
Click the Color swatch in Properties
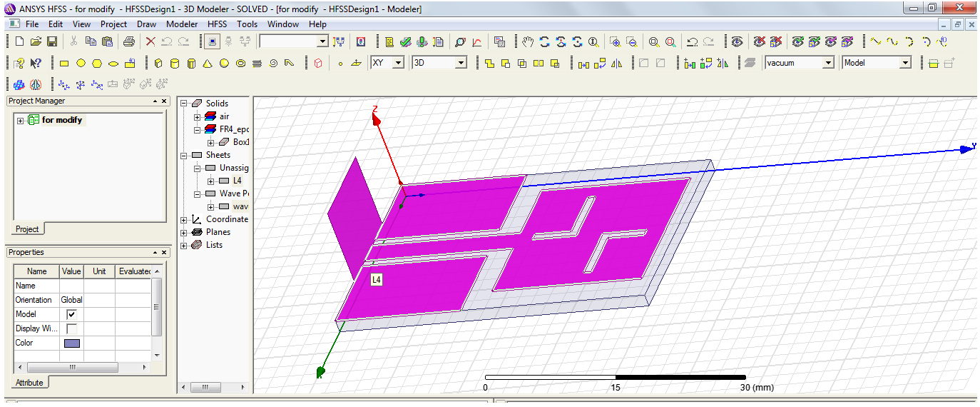[72, 343]
